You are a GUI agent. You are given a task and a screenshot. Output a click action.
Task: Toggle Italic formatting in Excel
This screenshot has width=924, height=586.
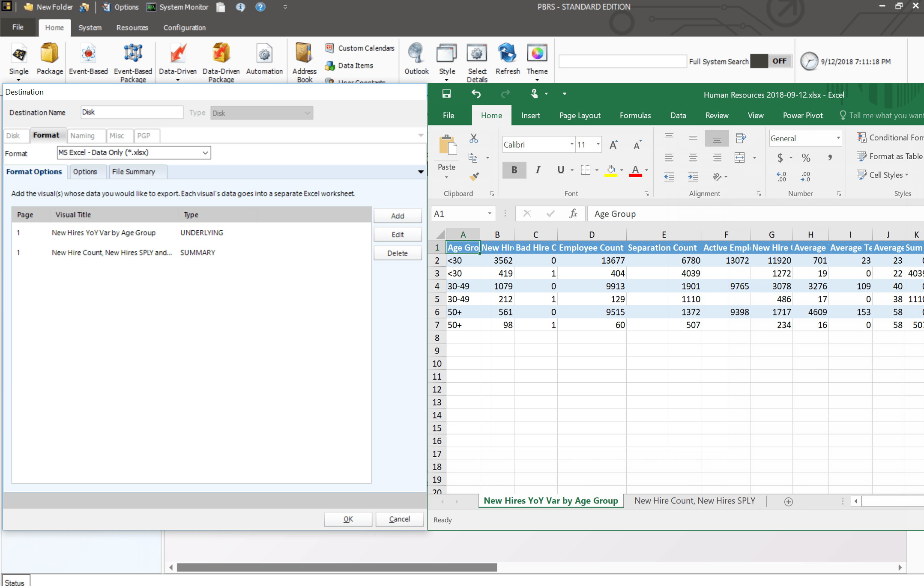coord(538,170)
